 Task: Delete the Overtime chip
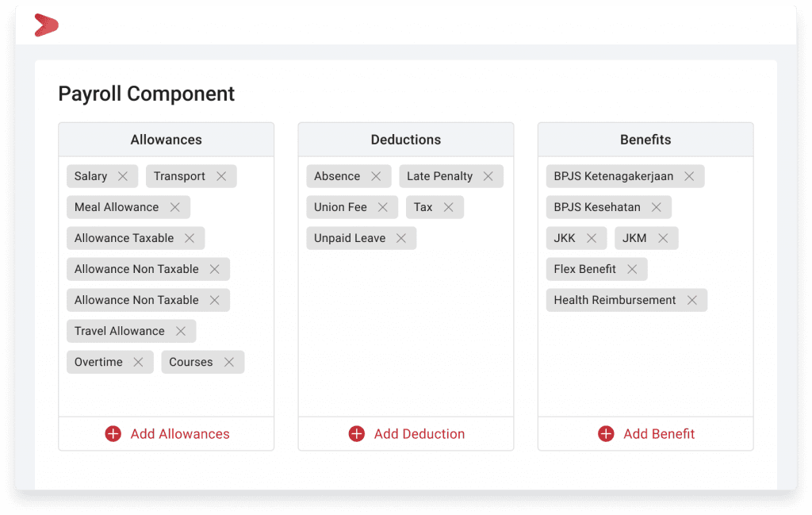(x=139, y=362)
